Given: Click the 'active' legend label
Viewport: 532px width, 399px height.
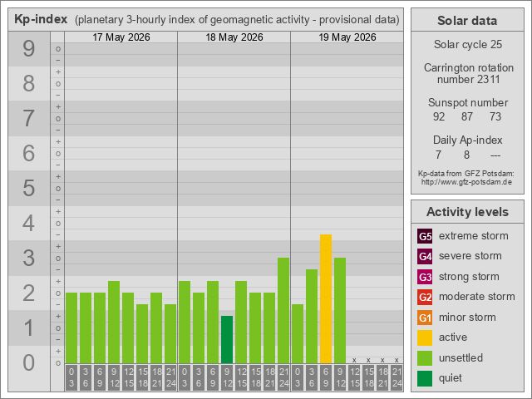Looking at the screenshot, I should tap(453, 337).
